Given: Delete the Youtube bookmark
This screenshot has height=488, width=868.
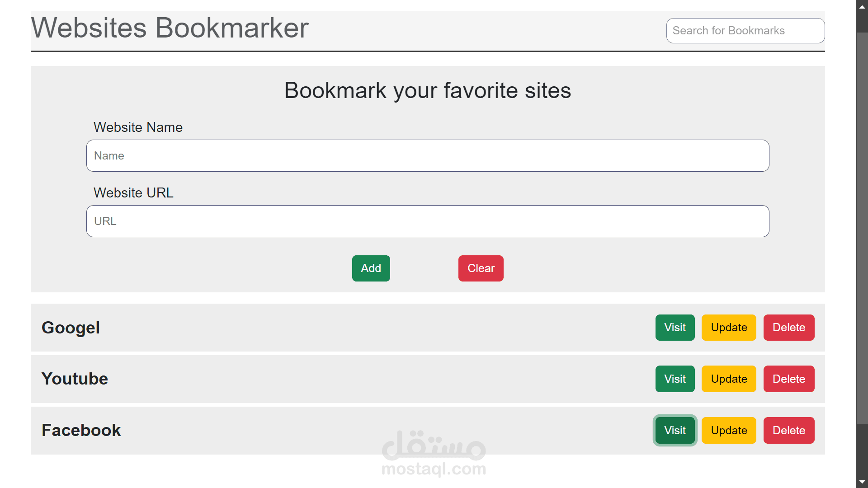Looking at the screenshot, I should pos(788,379).
